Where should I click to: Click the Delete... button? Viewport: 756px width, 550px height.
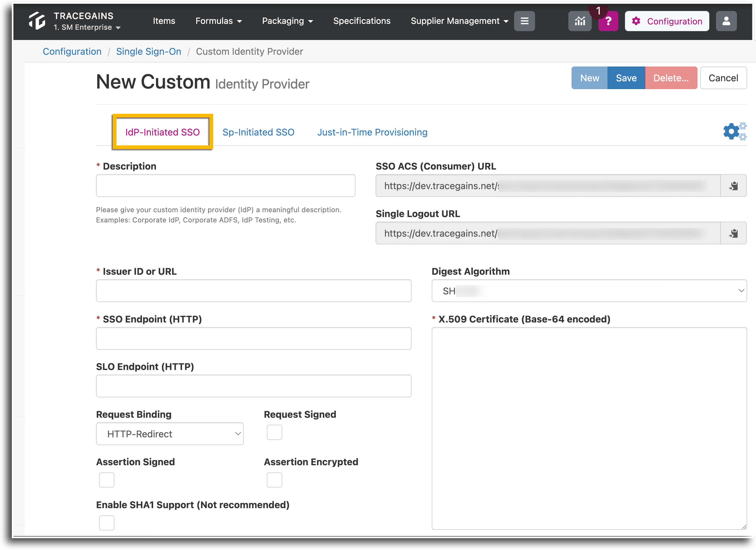[671, 78]
